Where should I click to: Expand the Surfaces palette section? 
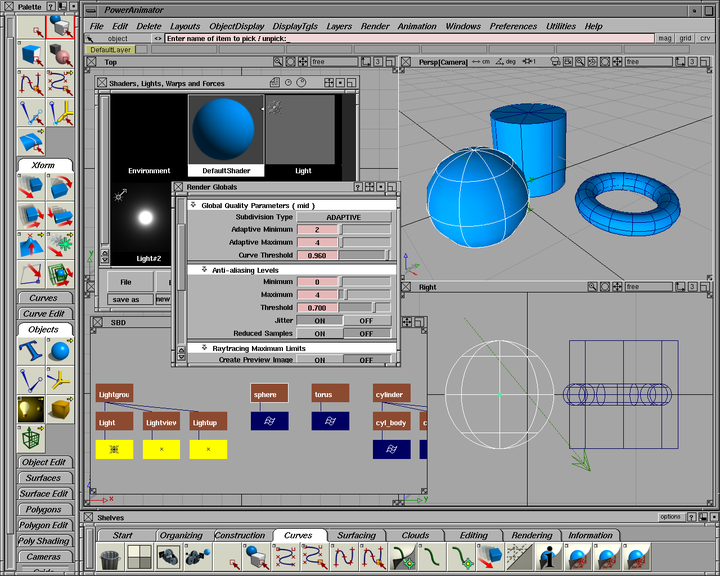[x=43, y=478]
